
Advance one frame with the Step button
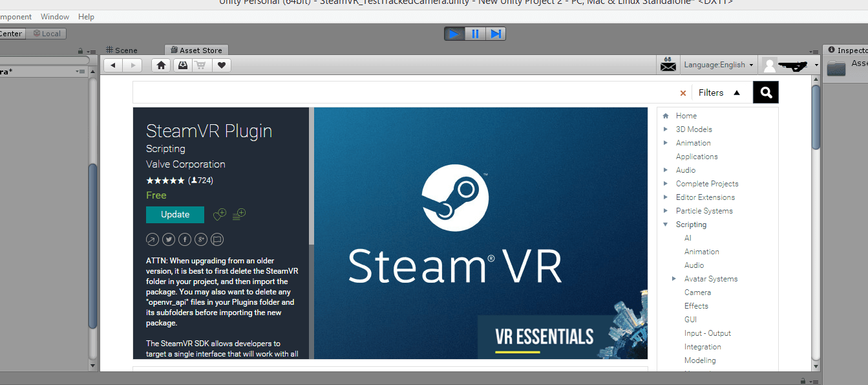tap(496, 34)
